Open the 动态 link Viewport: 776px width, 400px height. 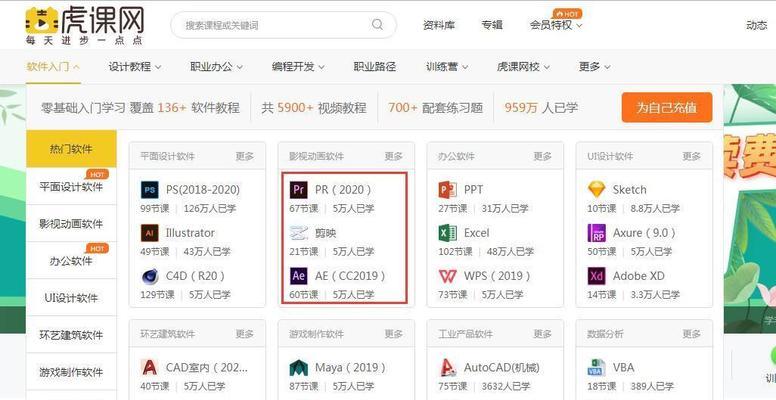point(757,25)
